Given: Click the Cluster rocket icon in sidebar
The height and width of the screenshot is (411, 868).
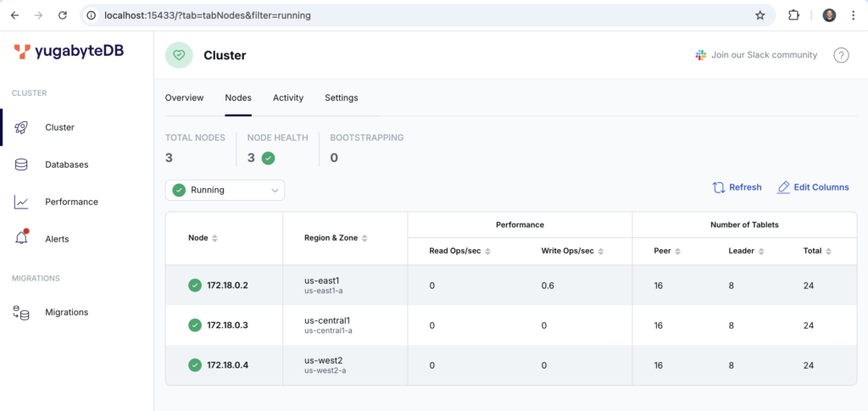Looking at the screenshot, I should pos(22,127).
